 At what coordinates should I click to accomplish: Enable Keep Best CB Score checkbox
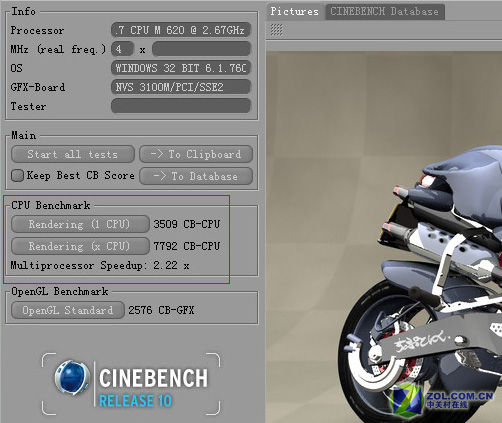(17, 175)
